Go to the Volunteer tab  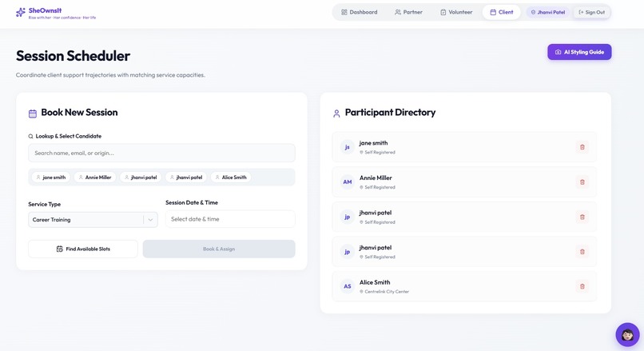click(456, 12)
